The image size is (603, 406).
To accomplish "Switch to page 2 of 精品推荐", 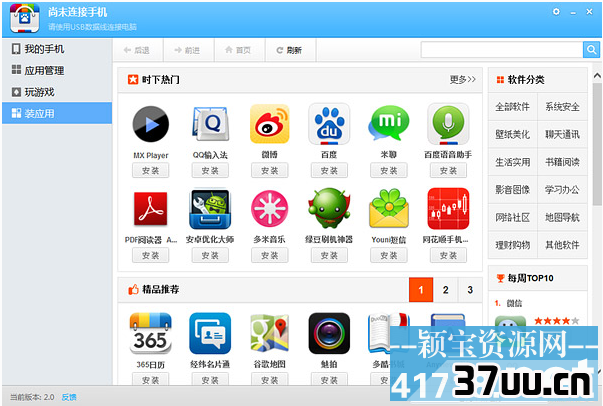I will [446, 290].
